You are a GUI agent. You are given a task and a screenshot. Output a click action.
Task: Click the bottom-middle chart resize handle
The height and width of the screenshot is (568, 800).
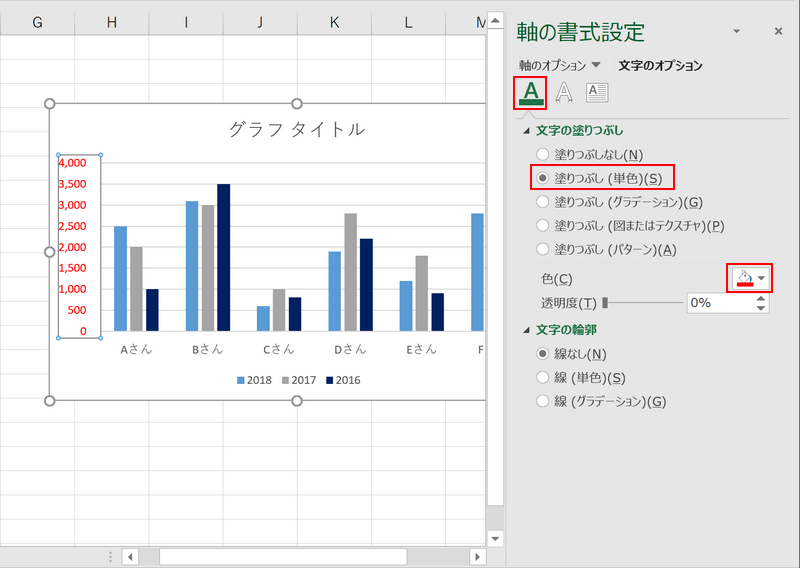point(297,401)
